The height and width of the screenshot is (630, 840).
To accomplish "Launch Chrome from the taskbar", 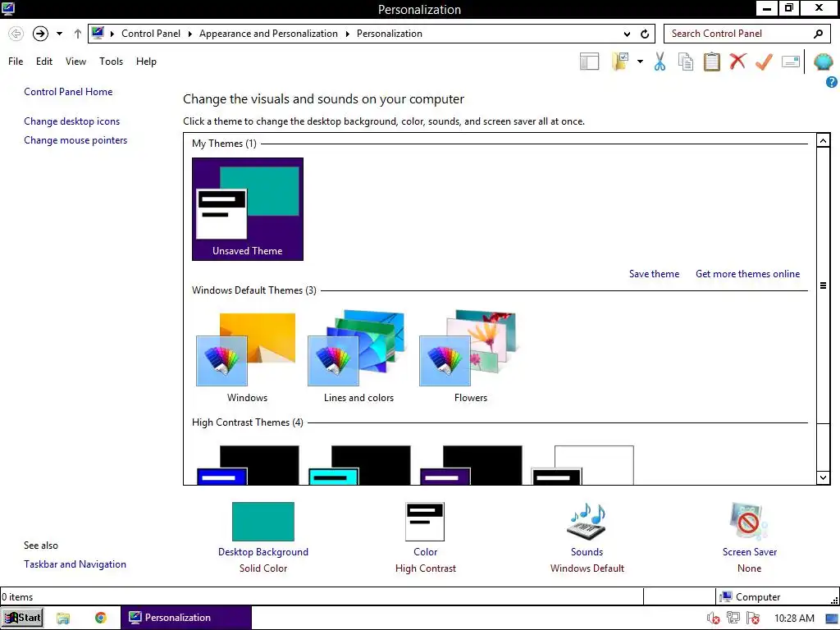I will click(100, 618).
